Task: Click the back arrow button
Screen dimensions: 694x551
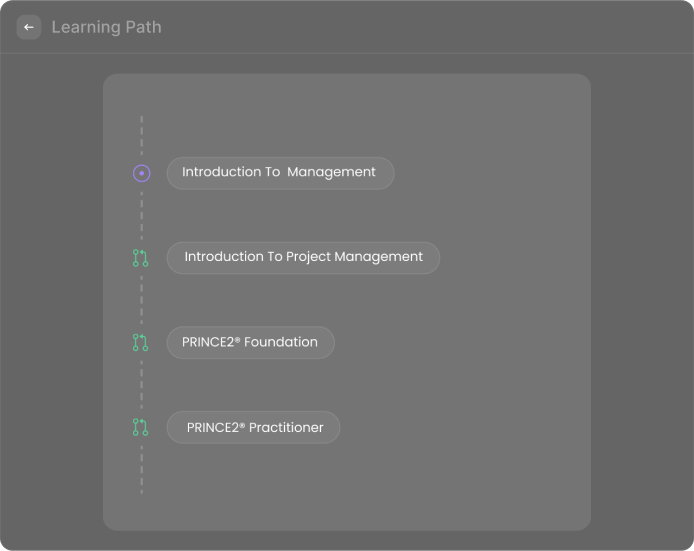Action: [29, 27]
